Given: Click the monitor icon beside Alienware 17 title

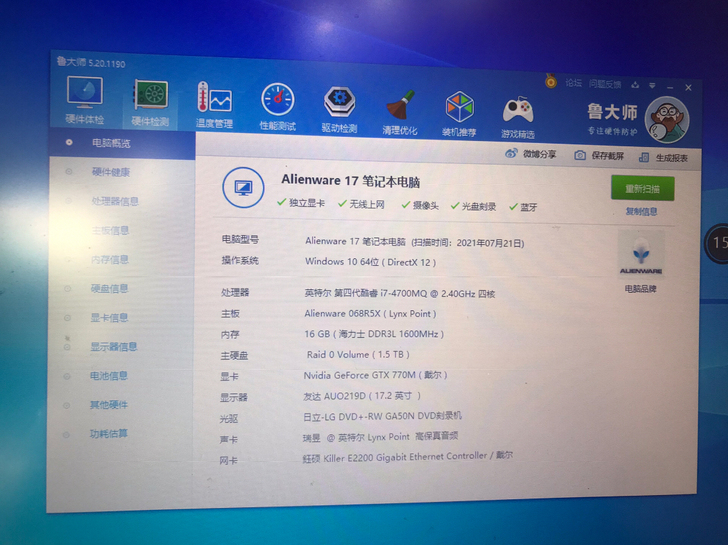Looking at the screenshot, I should coord(243,188).
